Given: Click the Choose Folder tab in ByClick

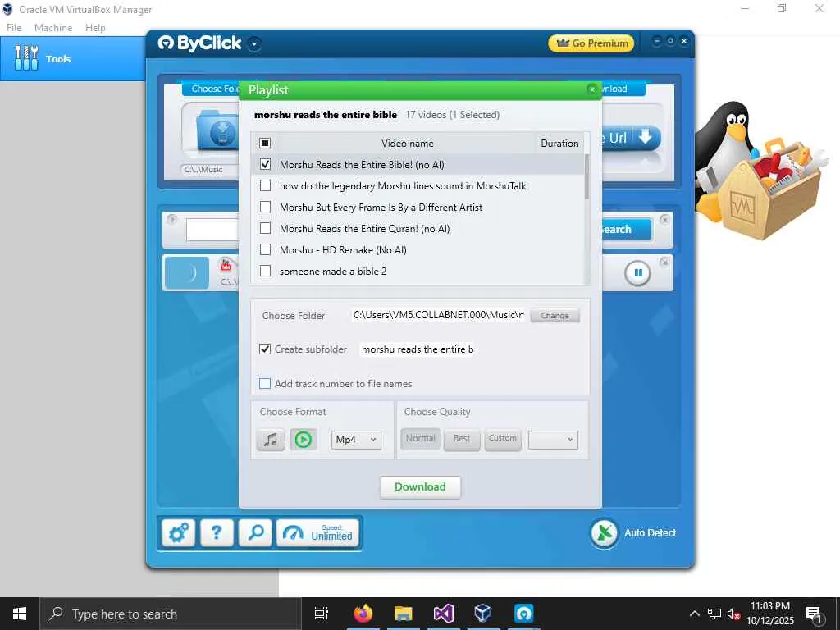Looking at the screenshot, I should [212, 89].
